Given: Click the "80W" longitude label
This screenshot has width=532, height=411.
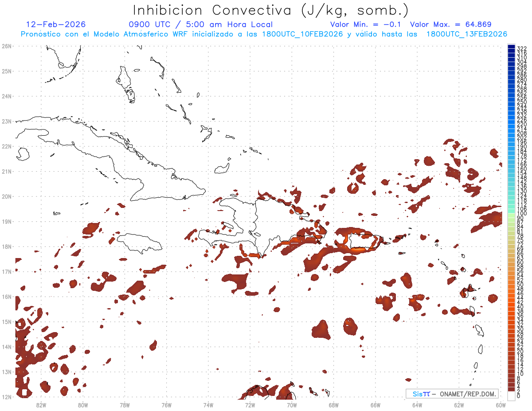Looking at the screenshot, I should pos(83,405).
